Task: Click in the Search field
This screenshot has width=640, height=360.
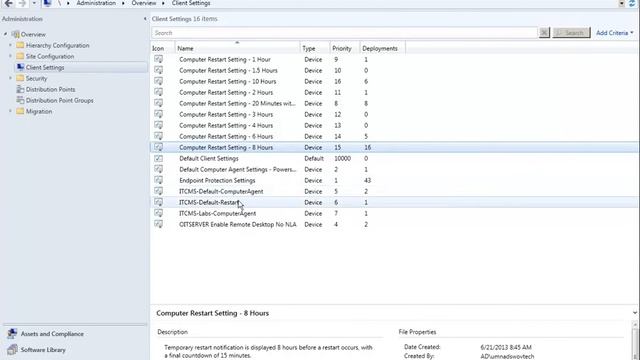Action: pyautogui.click(x=344, y=33)
